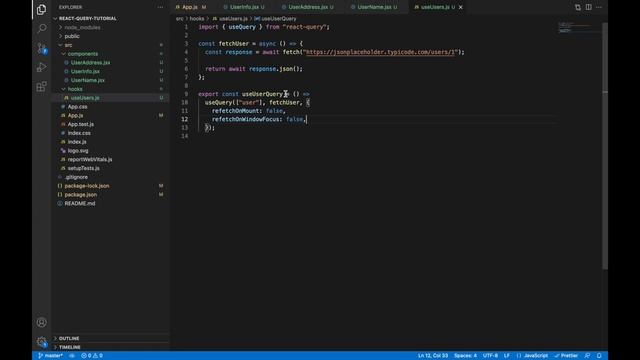Open the Extensions view

[41, 87]
